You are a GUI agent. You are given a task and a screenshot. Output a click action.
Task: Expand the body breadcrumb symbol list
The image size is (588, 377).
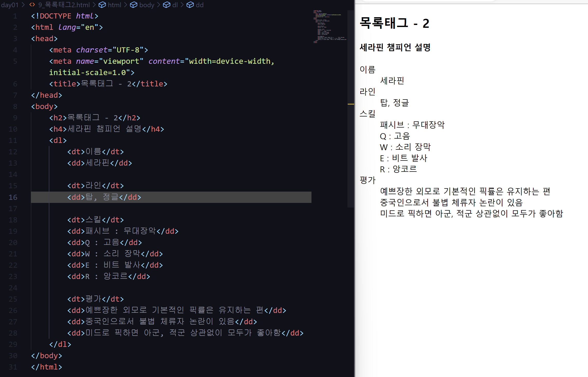click(146, 5)
